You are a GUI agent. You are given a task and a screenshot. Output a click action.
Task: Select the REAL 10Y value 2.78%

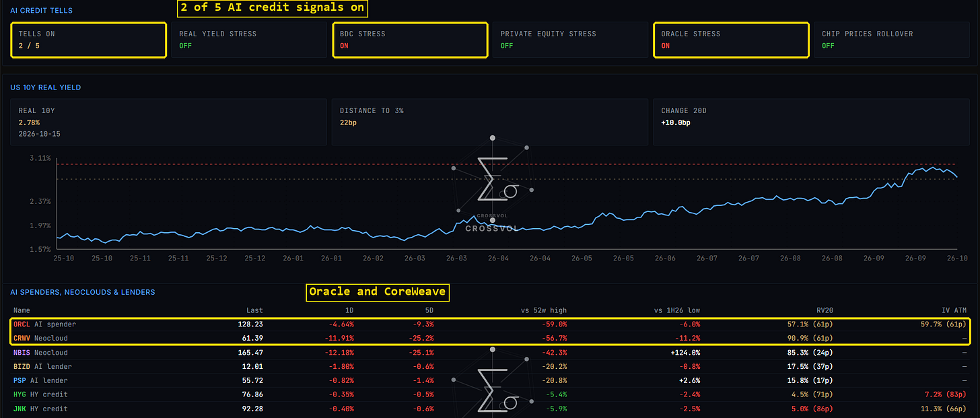tap(29, 123)
